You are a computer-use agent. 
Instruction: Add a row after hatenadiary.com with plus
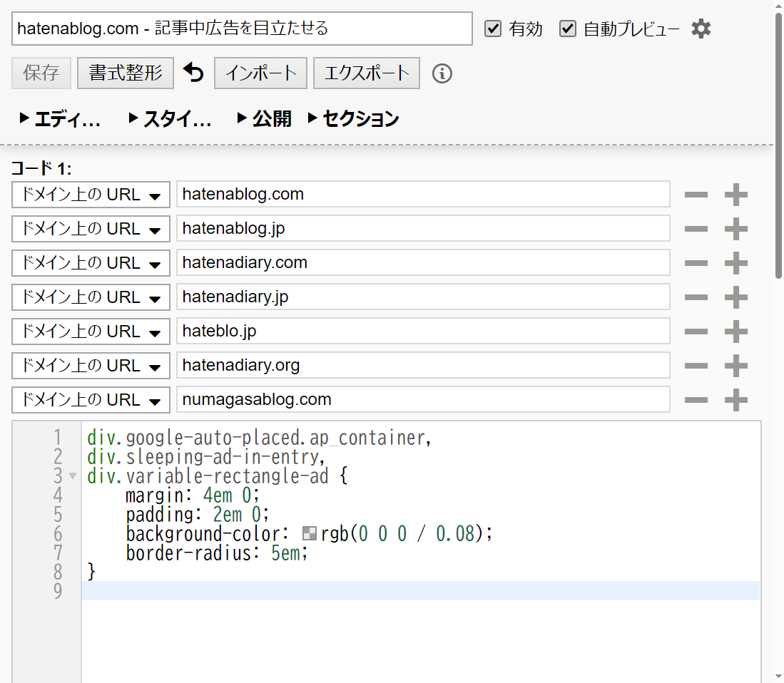(736, 263)
